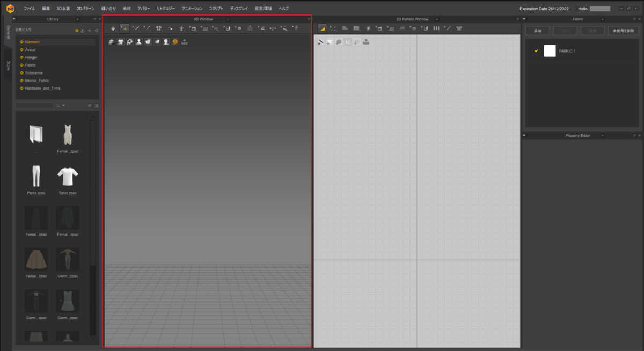This screenshot has width=644, height=351.
Task: Toggle the pen display icon in 2D view
Action: click(320, 42)
